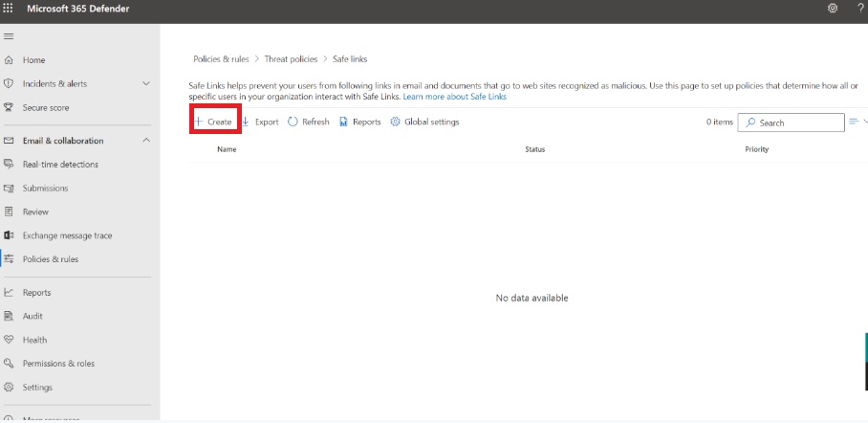868x423 pixels.
Task: Click the Safe links breadcrumb text
Action: point(350,58)
